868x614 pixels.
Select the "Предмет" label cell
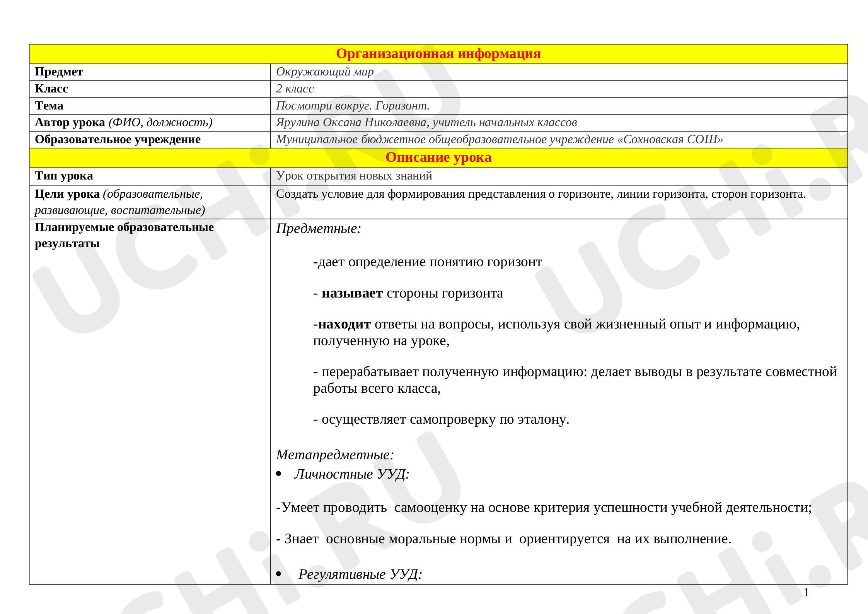pos(150,72)
